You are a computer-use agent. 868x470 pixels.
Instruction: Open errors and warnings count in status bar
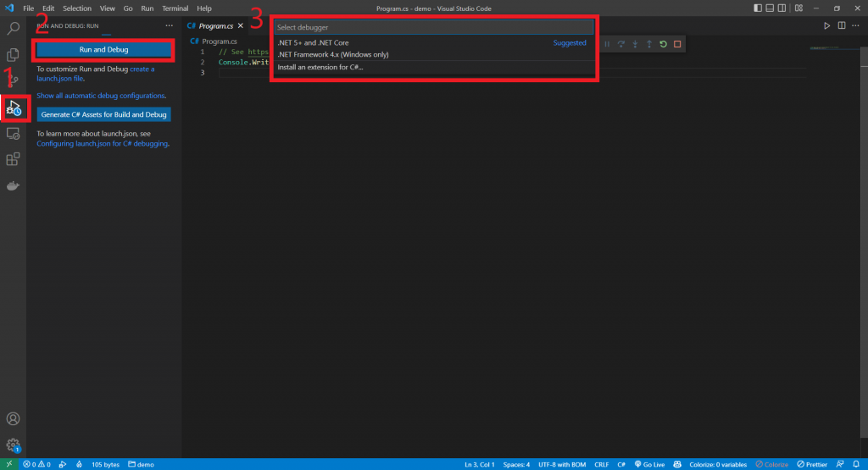[x=36, y=464]
